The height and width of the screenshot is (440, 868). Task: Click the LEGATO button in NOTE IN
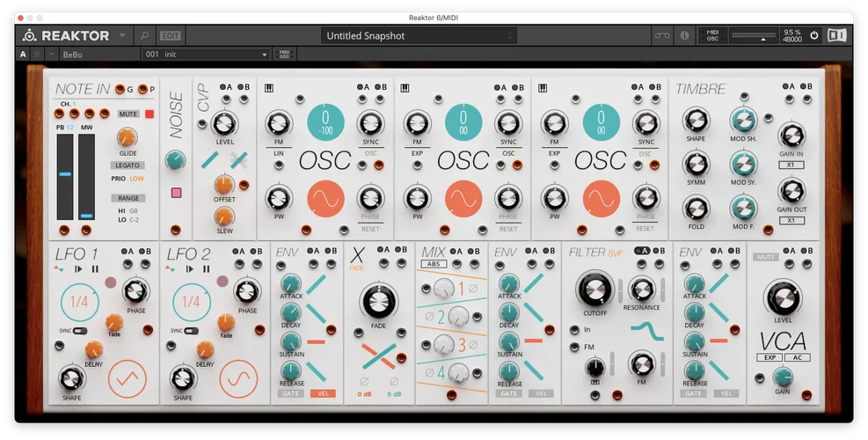[x=127, y=165]
